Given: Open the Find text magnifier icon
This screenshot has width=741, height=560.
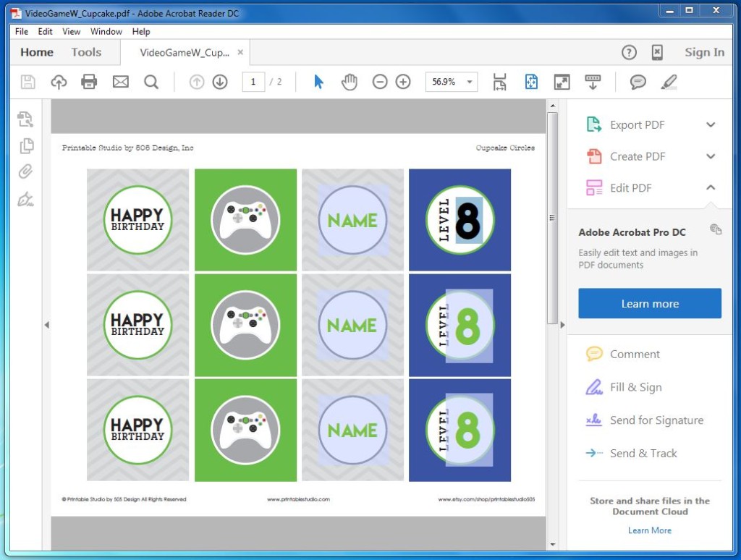Looking at the screenshot, I should click(151, 82).
